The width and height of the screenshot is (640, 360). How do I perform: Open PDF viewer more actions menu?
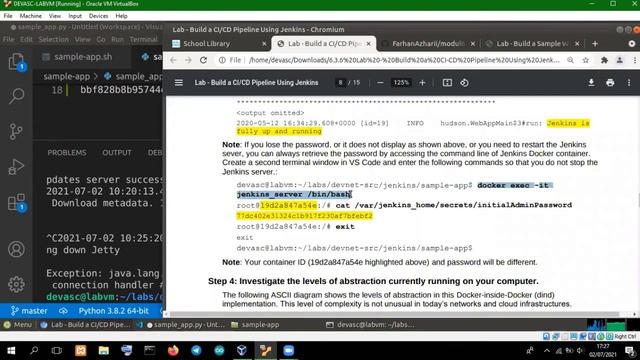tap(629, 82)
